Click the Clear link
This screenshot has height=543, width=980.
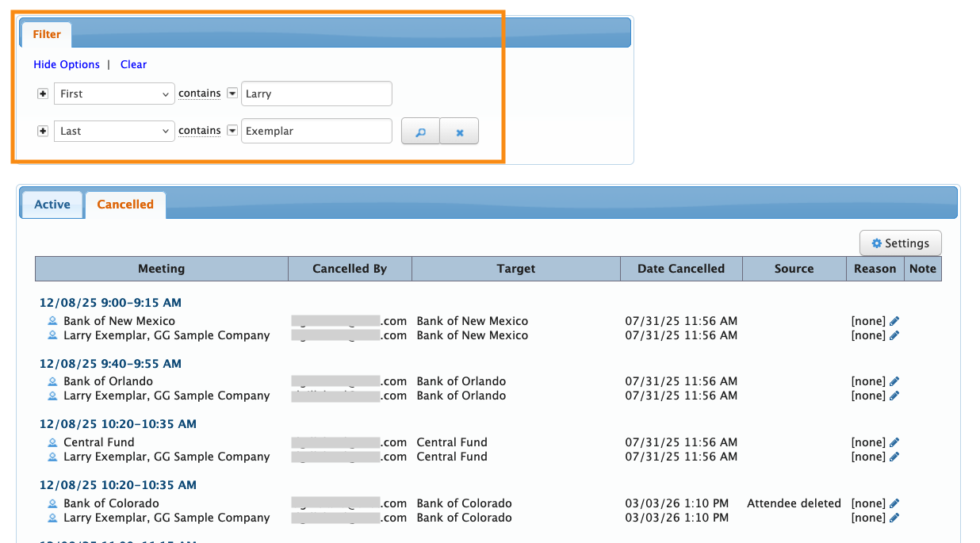(x=133, y=64)
